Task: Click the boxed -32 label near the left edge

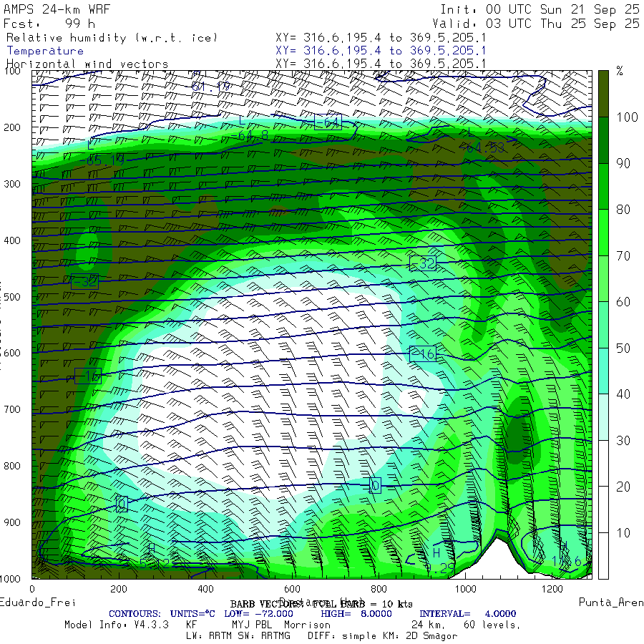Action: point(84,281)
